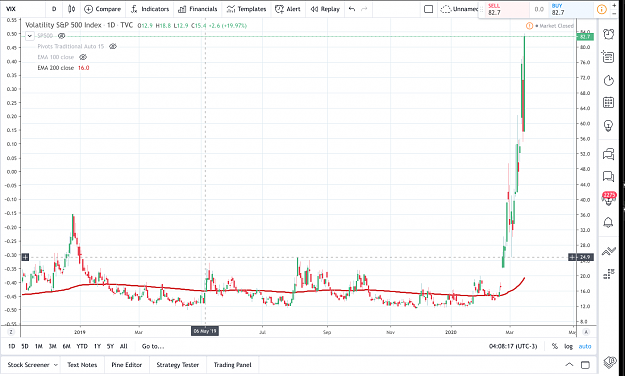Screen dimensions: 625x376
Task: Open the Stock Screener dropdown arrow
Action: pyautogui.click(x=55, y=365)
